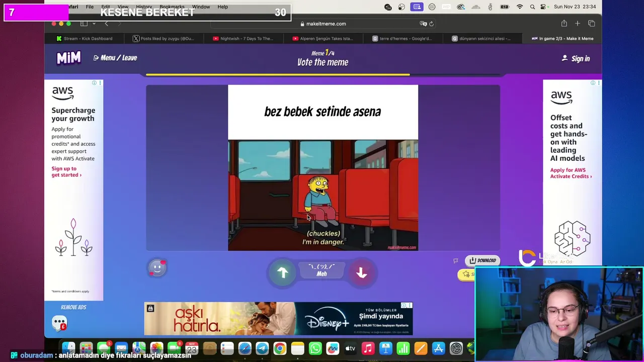Open Menu / Leave
Screen dimensions: 644x362
coord(115,58)
